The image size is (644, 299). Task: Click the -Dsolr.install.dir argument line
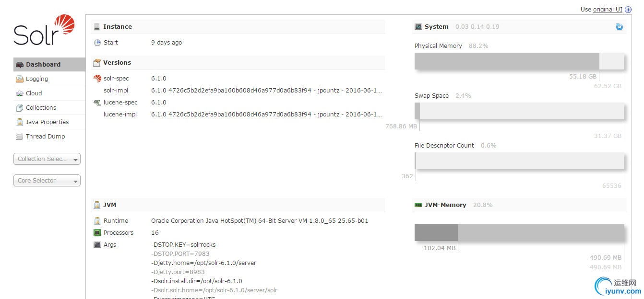point(197,281)
